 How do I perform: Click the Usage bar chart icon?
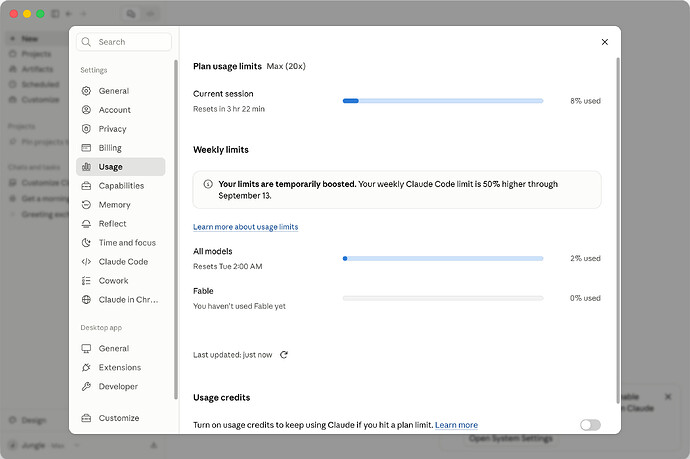pos(86,167)
